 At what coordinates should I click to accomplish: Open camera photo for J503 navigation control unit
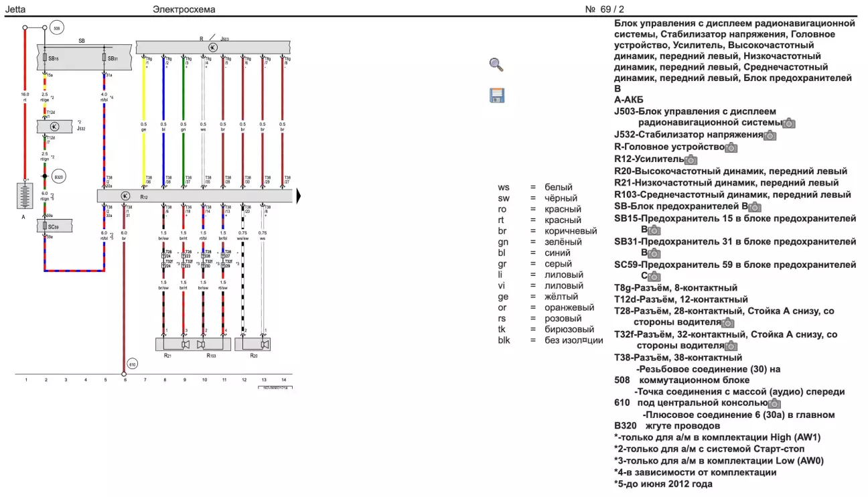790,123
